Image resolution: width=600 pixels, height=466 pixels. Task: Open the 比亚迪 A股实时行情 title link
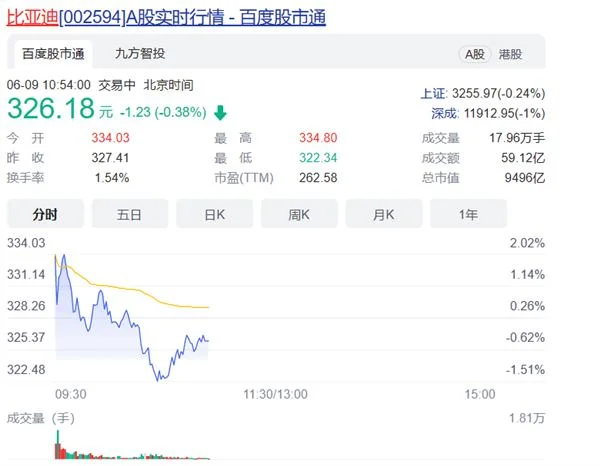click(x=166, y=18)
